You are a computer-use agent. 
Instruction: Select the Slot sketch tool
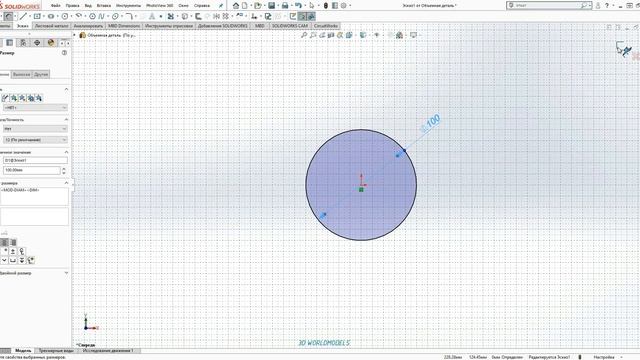(51, 16)
